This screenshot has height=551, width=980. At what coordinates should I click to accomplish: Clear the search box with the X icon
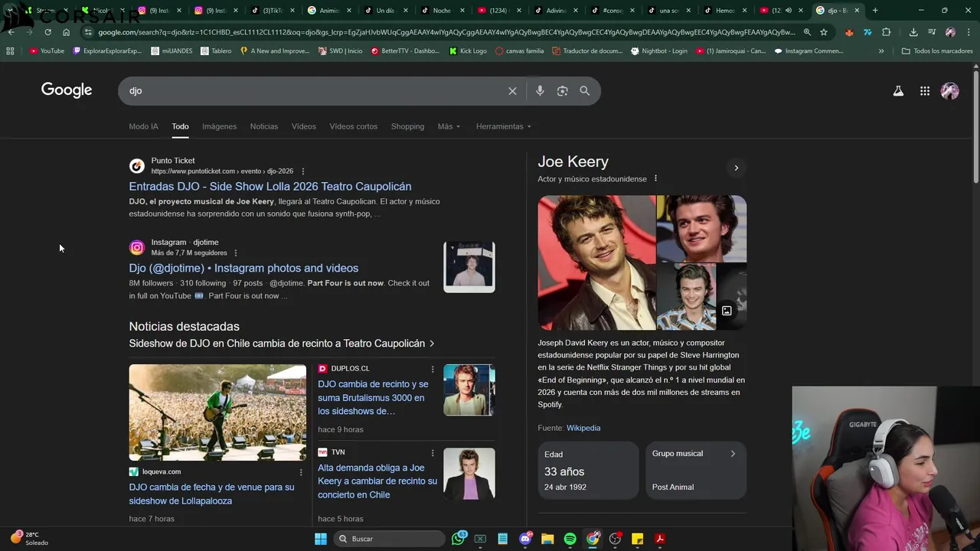pos(512,91)
